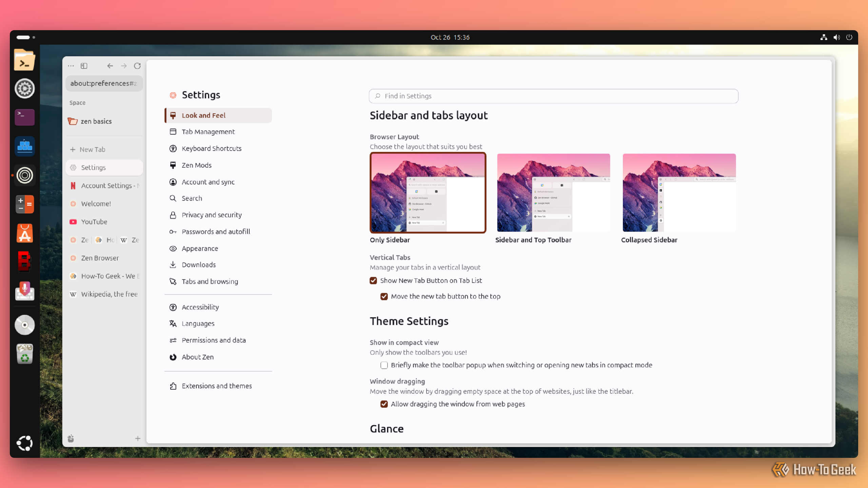Toggle Show New Tab Button on Tab List
The height and width of the screenshot is (488, 868).
tap(373, 281)
